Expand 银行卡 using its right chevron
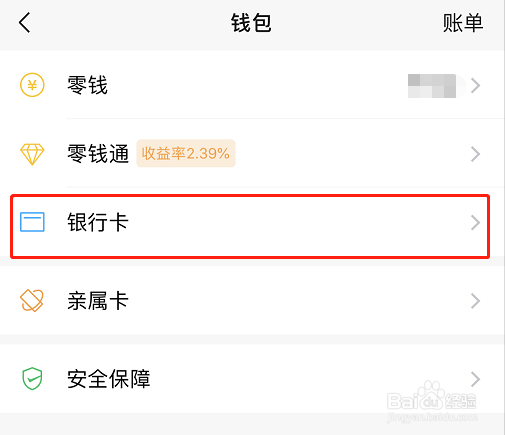505x435 pixels. tap(476, 223)
